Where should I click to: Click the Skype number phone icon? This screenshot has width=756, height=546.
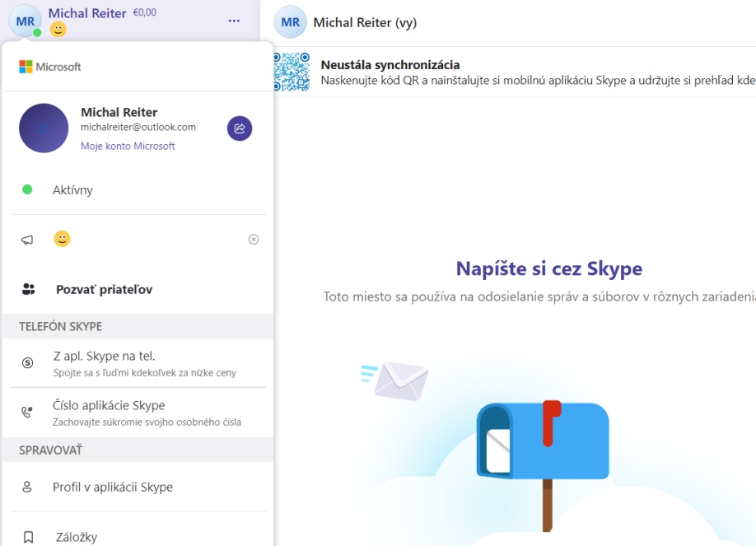(28, 413)
